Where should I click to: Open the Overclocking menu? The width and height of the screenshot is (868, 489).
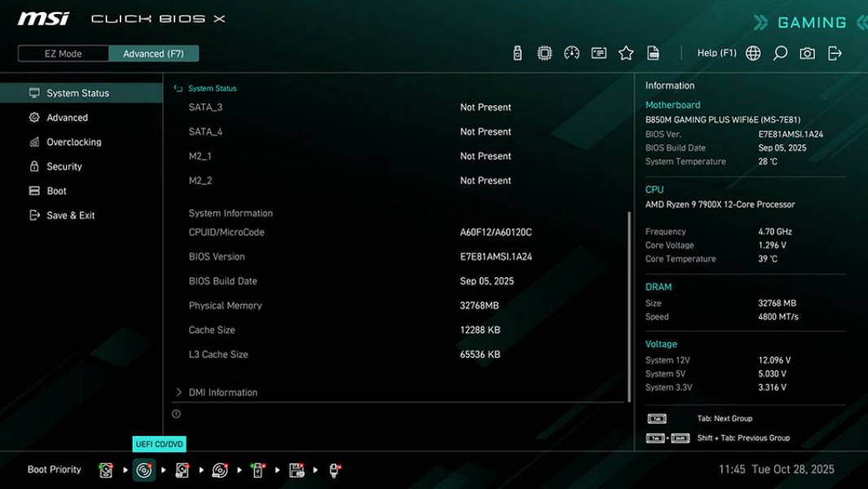[76, 142]
